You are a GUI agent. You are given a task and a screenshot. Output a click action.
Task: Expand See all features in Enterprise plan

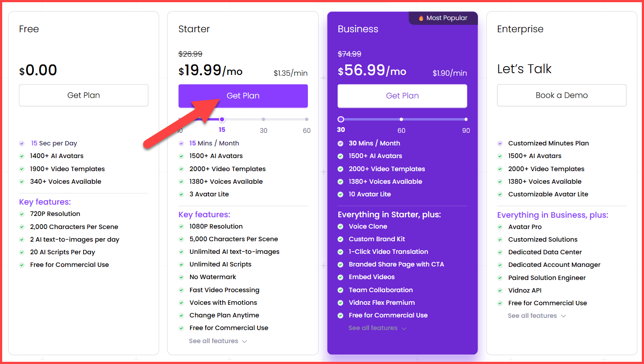point(537,316)
